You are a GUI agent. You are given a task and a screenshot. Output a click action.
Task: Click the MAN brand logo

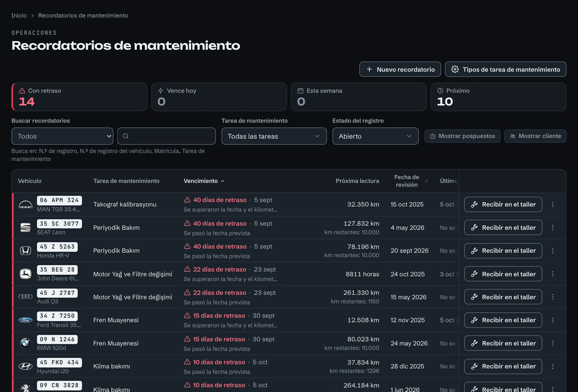(26, 205)
